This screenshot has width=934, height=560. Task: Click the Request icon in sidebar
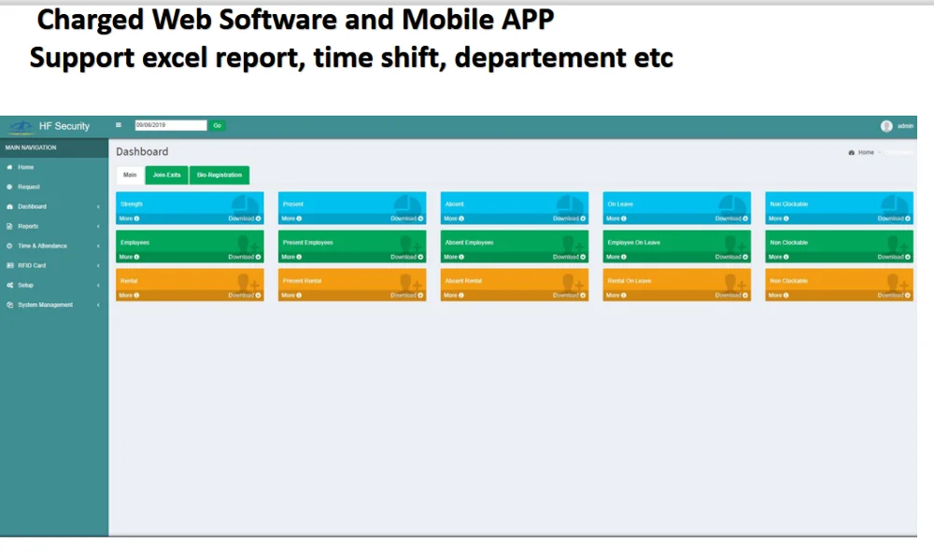point(9,187)
